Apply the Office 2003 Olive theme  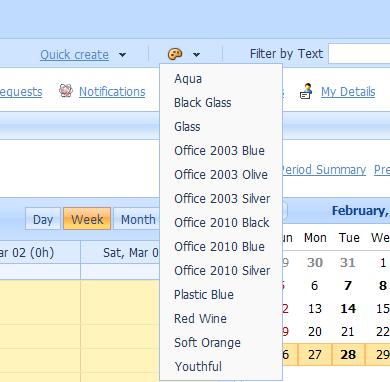pos(221,175)
